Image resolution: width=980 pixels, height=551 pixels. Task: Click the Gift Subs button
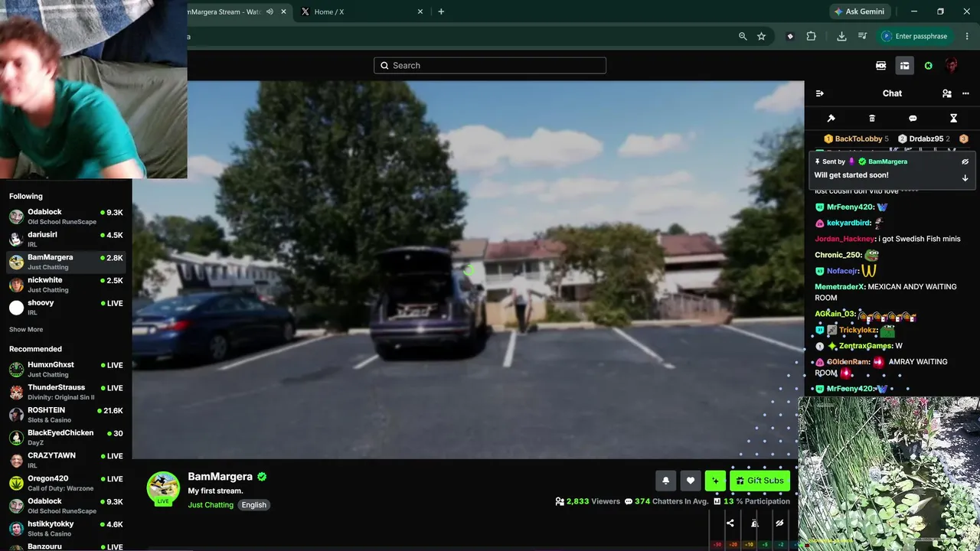(x=759, y=481)
